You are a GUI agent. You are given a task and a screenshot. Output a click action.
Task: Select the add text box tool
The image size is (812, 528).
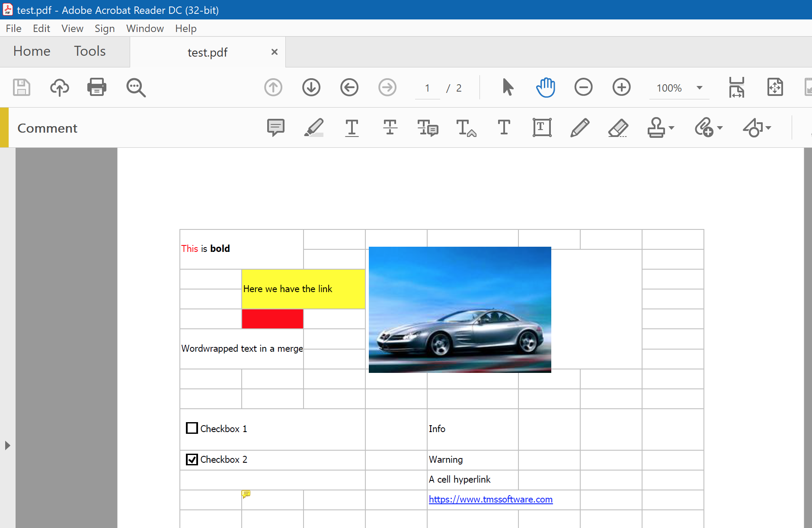[541, 127]
